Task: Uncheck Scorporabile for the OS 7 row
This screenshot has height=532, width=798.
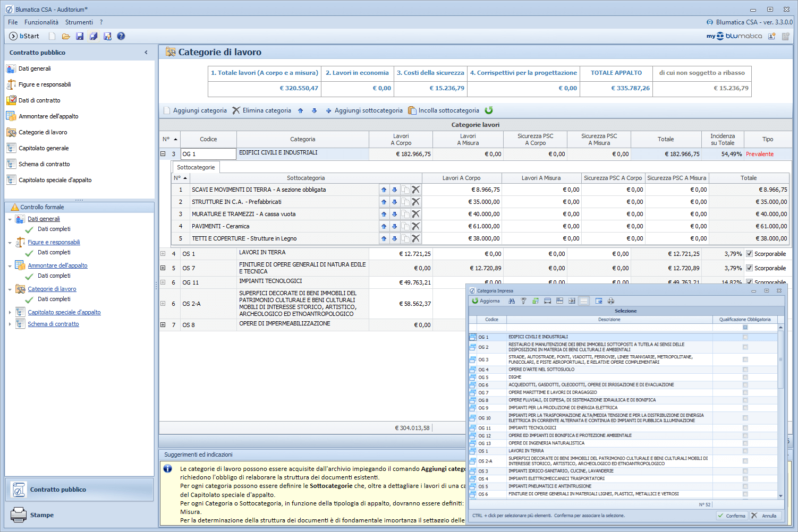Action: click(x=749, y=268)
